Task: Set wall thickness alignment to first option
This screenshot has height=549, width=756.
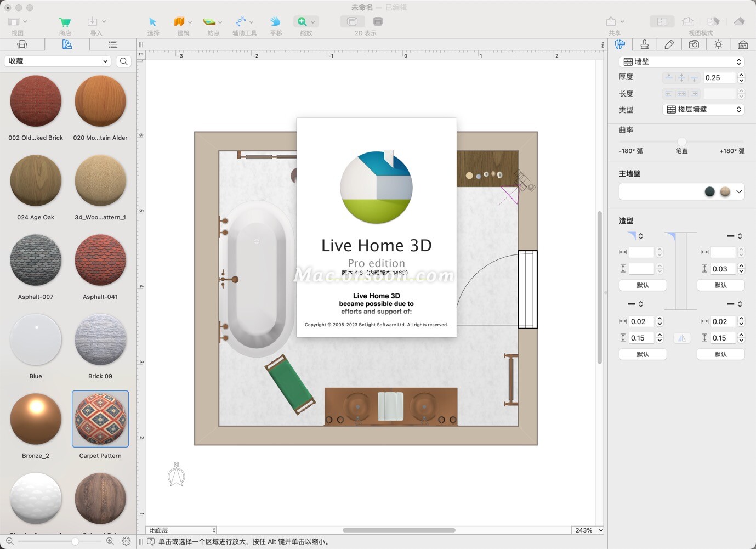Action: [x=669, y=77]
